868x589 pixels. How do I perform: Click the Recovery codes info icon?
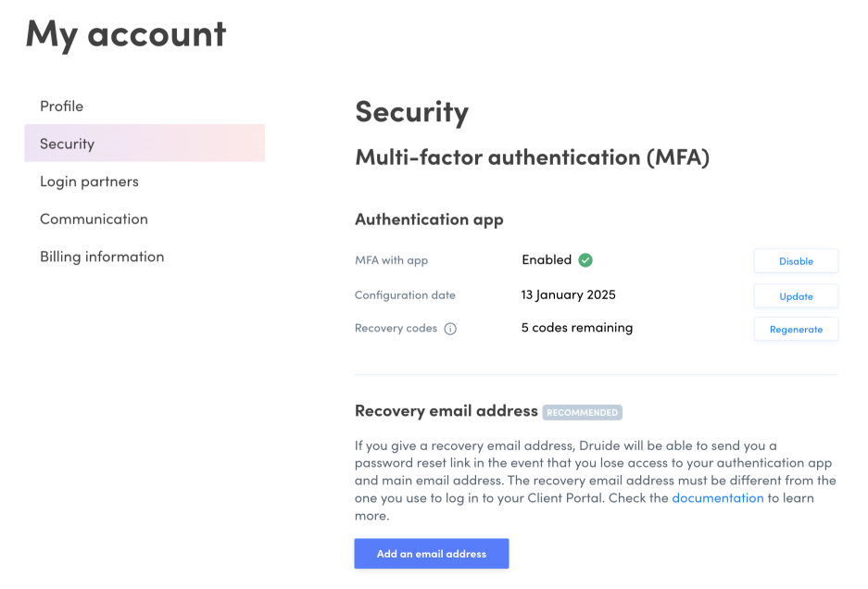coord(450,329)
